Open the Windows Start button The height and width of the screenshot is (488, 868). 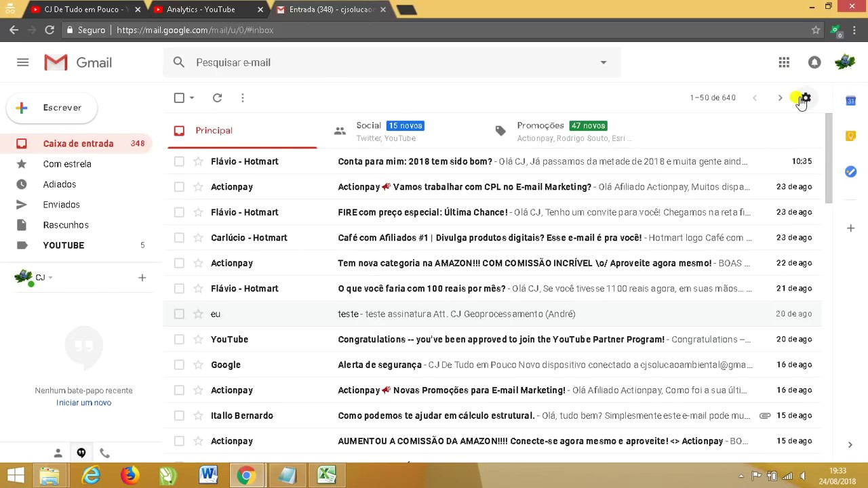point(15,476)
